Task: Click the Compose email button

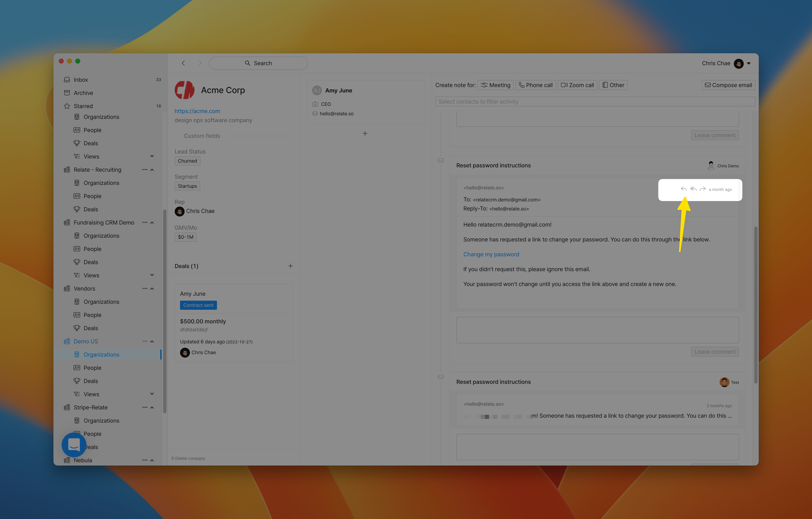Action: click(x=728, y=85)
